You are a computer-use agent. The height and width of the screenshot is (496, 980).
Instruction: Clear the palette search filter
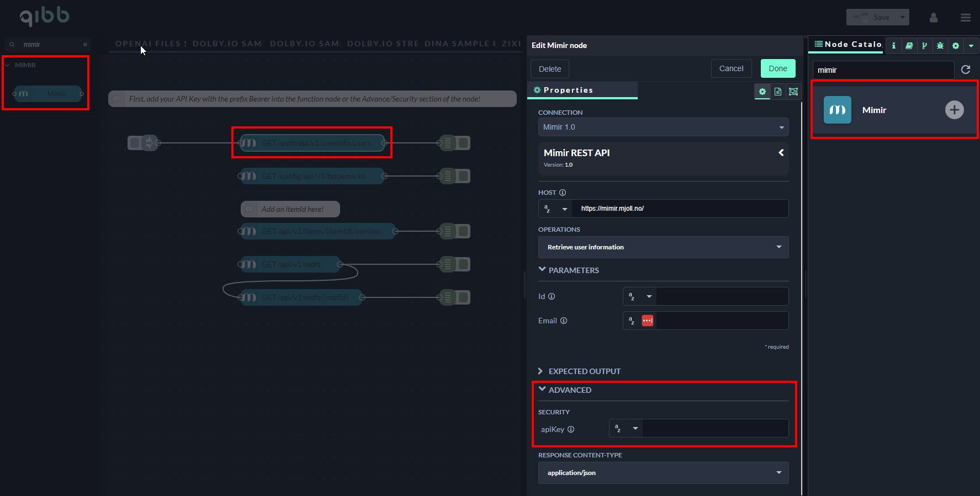tap(85, 45)
